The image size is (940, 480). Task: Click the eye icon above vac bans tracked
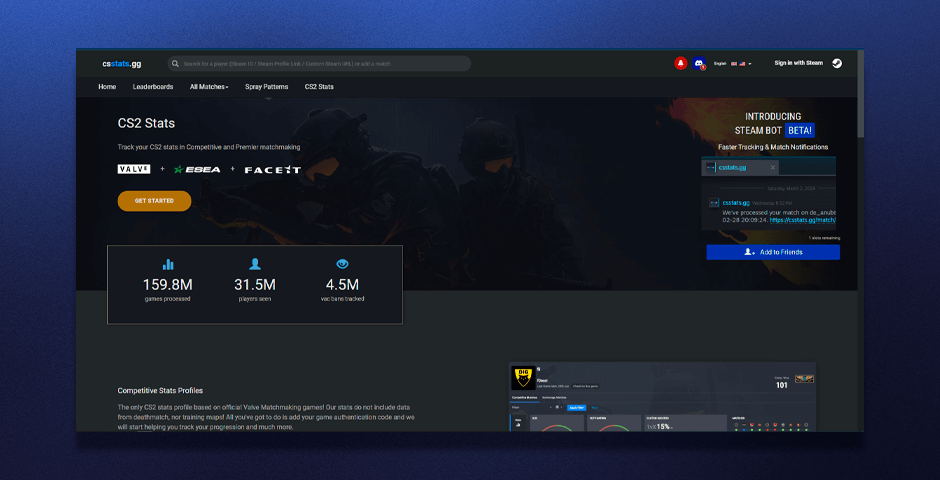click(342, 264)
